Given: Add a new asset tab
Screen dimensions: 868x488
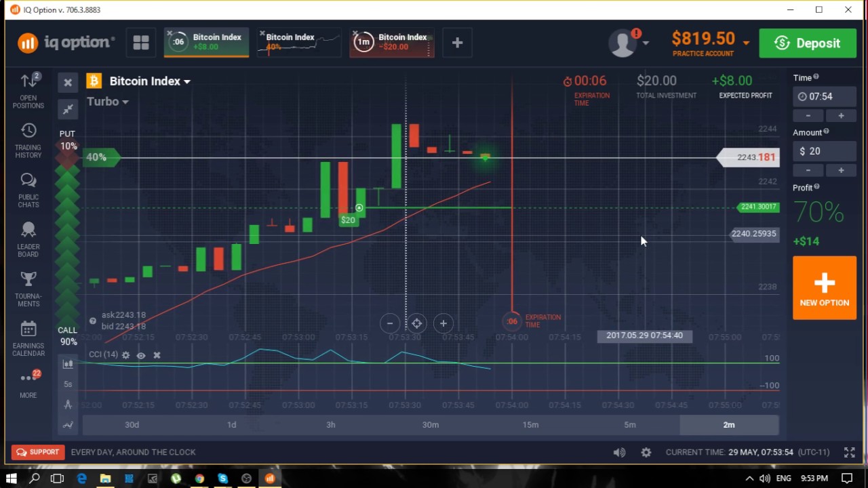Looking at the screenshot, I should click(457, 43).
